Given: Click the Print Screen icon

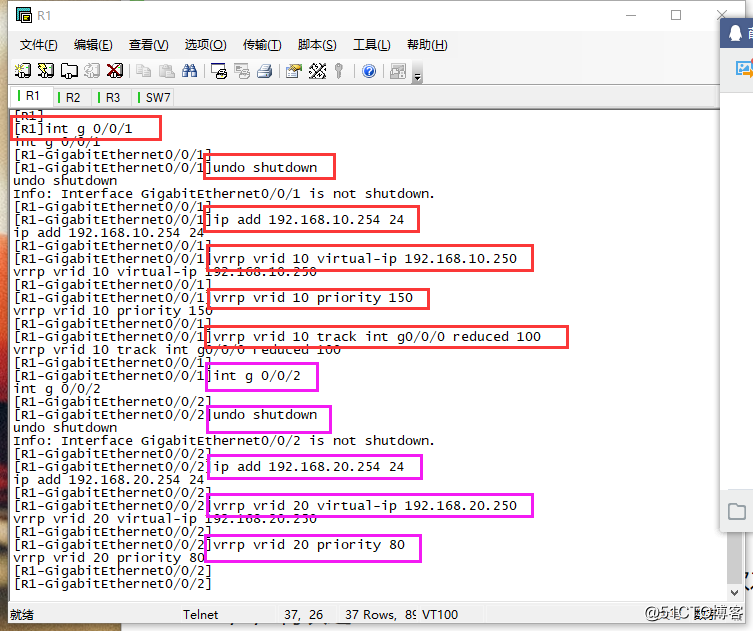Looking at the screenshot, I should tap(219, 71).
